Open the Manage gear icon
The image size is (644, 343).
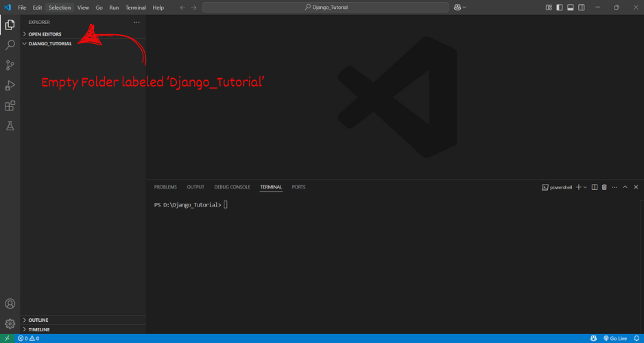pos(10,324)
